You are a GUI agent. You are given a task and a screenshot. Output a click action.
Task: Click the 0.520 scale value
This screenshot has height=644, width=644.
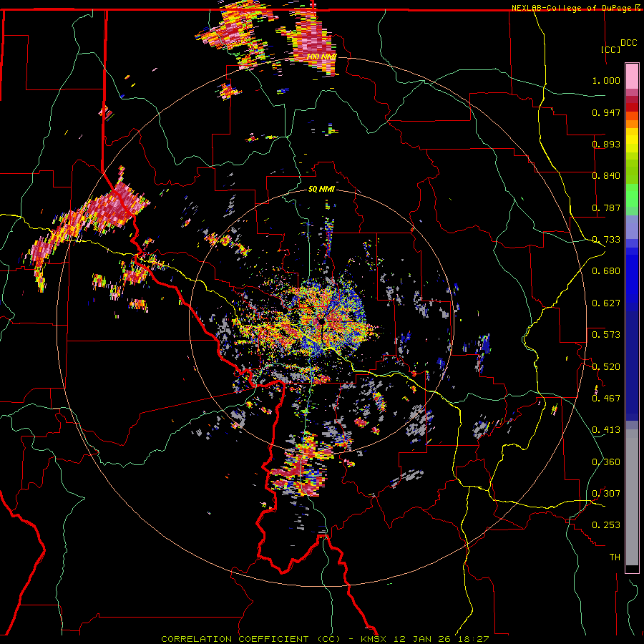[x=606, y=367]
